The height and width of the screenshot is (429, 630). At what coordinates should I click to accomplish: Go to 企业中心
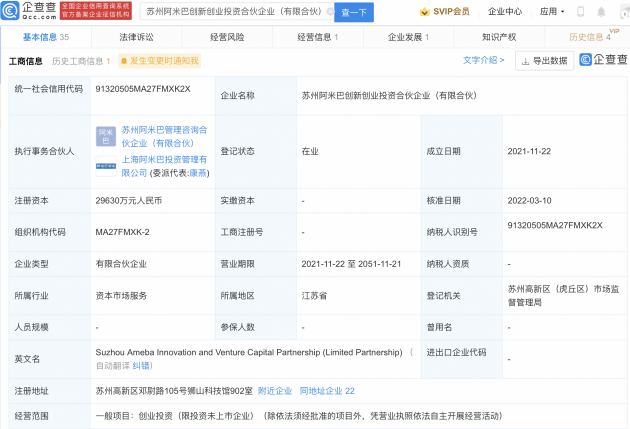tap(505, 12)
